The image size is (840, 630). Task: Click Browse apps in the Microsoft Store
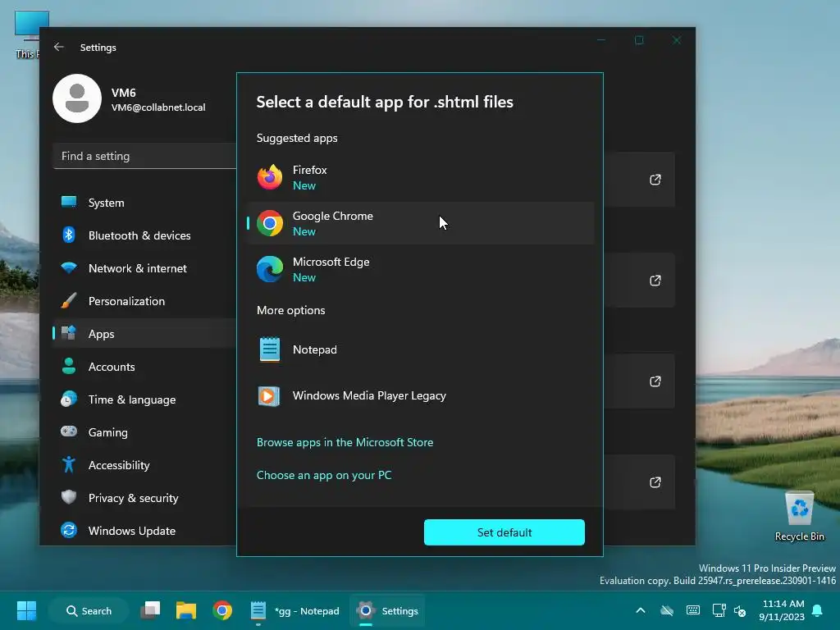click(x=345, y=442)
